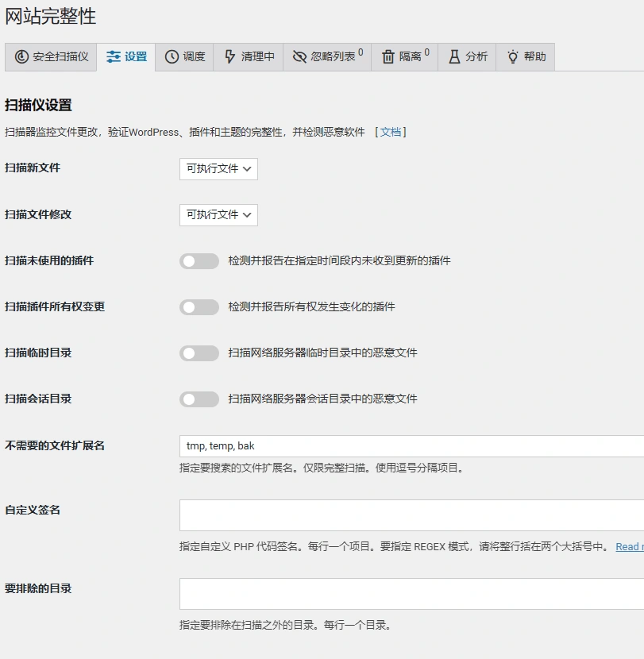Enable 扫描插件所有权变更 toggle
The width and height of the screenshot is (644, 659).
tap(199, 307)
